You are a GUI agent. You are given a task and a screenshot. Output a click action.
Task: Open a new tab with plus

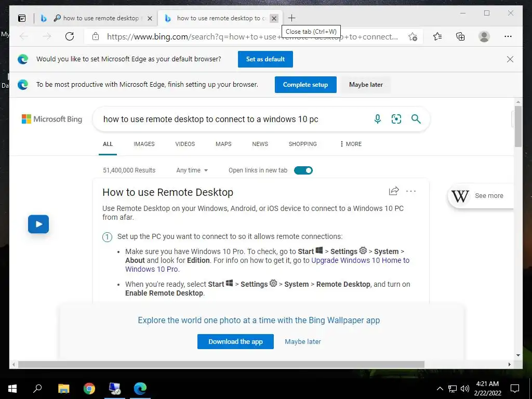click(291, 18)
